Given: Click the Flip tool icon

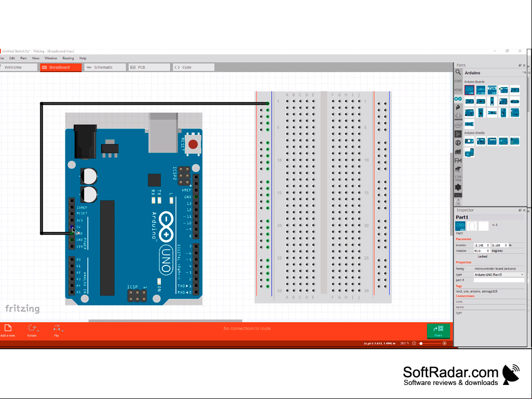Looking at the screenshot, I should [x=57, y=328].
